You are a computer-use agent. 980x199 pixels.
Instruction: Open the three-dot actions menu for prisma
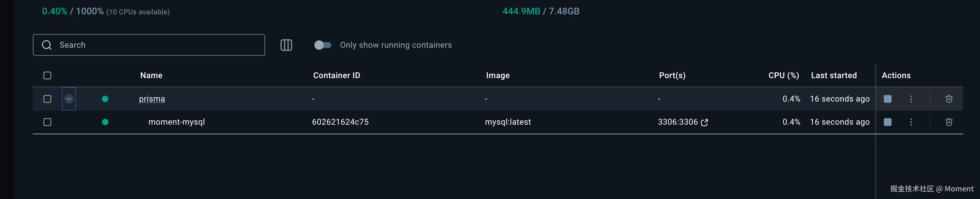(x=911, y=99)
